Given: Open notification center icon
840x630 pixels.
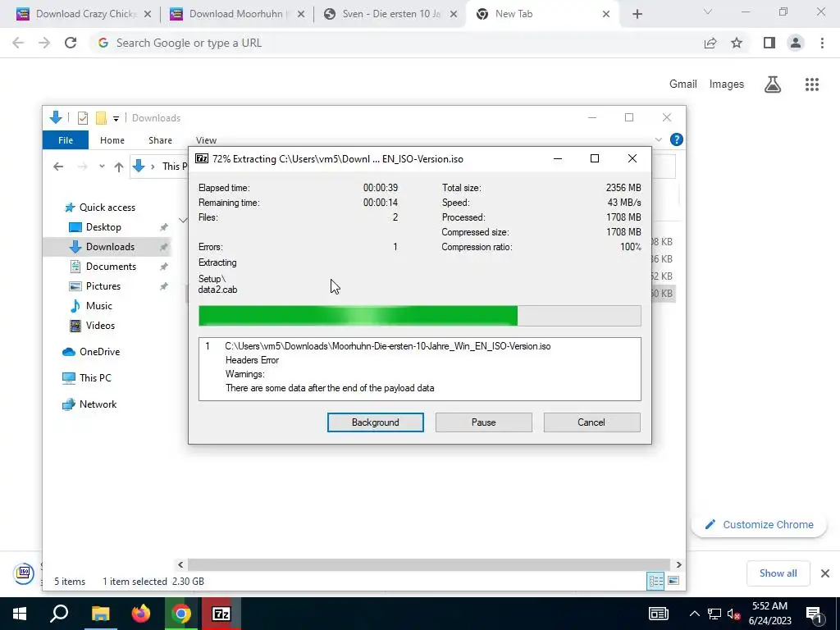Looking at the screenshot, I should coord(815,614).
